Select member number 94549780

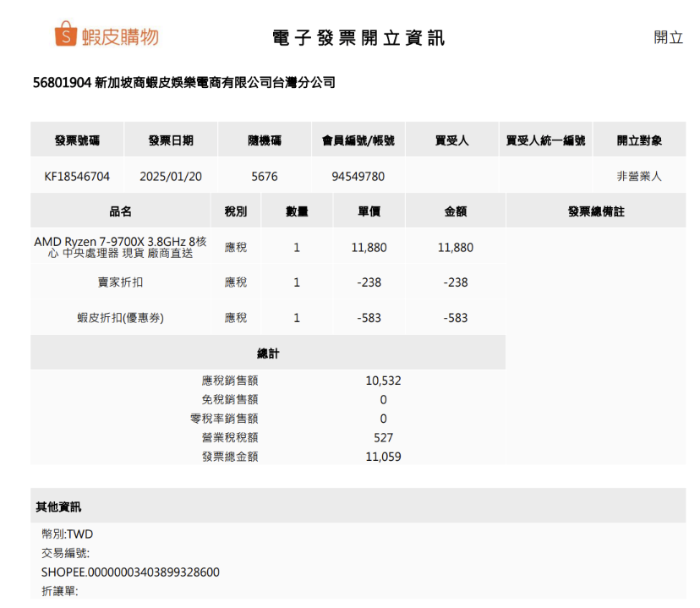pyautogui.click(x=358, y=177)
